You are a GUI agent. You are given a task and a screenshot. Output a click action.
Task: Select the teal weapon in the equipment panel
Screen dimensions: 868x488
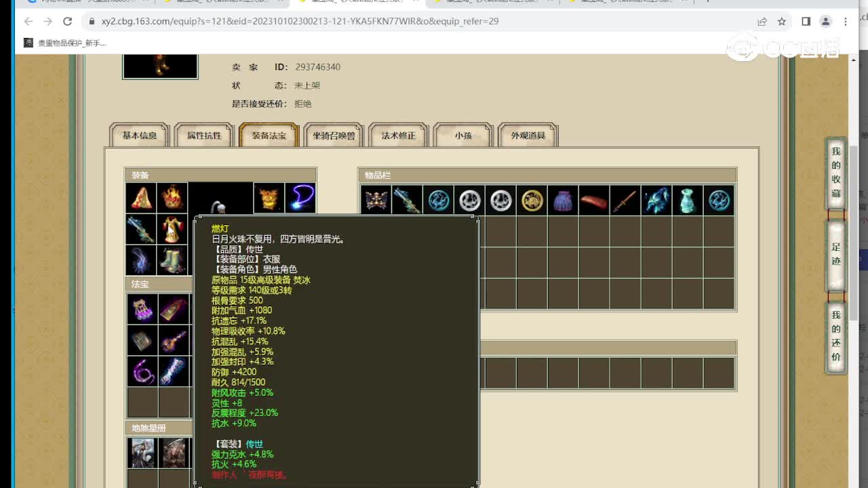pos(141,229)
